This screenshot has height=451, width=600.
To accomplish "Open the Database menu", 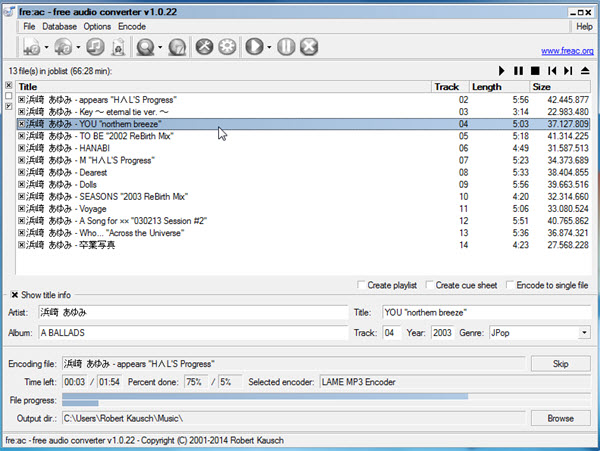I will pos(59,26).
